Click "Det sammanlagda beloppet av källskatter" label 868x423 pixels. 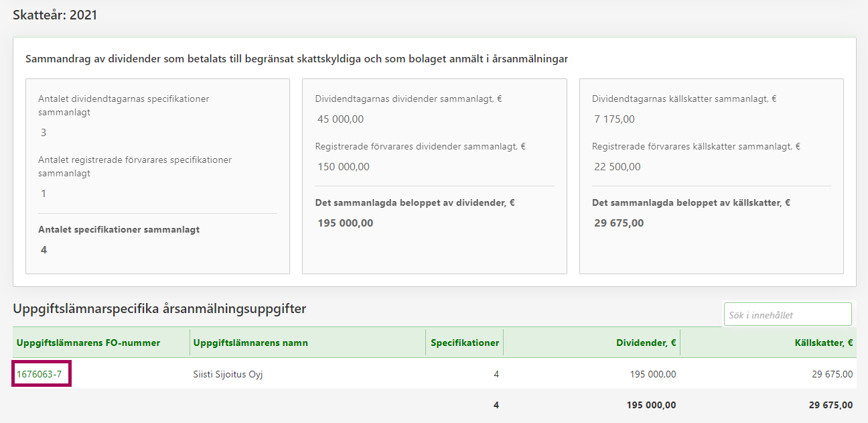click(691, 202)
